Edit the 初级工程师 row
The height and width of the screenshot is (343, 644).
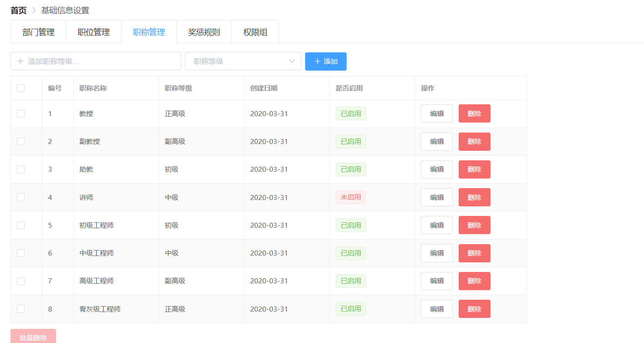click(437, 225)
